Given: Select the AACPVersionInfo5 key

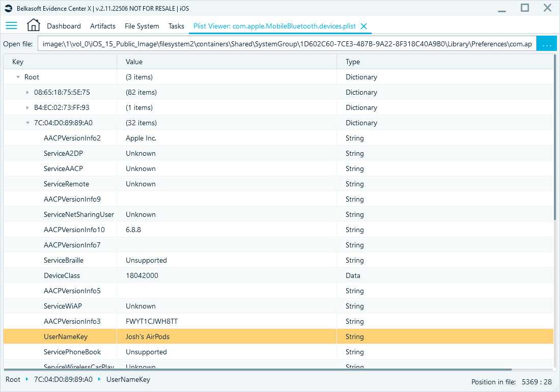Looking at the screenshot, I should pyautogui.click(x=72, y=291).
